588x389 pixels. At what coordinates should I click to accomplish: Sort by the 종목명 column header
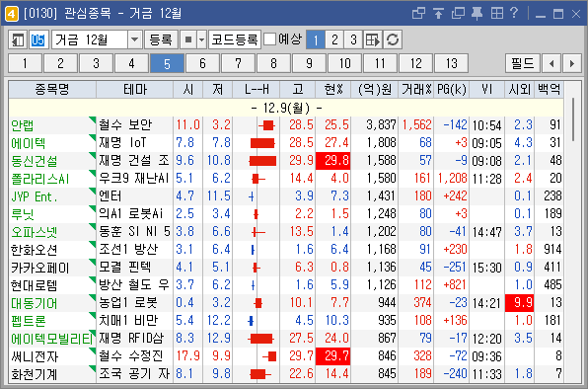point(52,89)
